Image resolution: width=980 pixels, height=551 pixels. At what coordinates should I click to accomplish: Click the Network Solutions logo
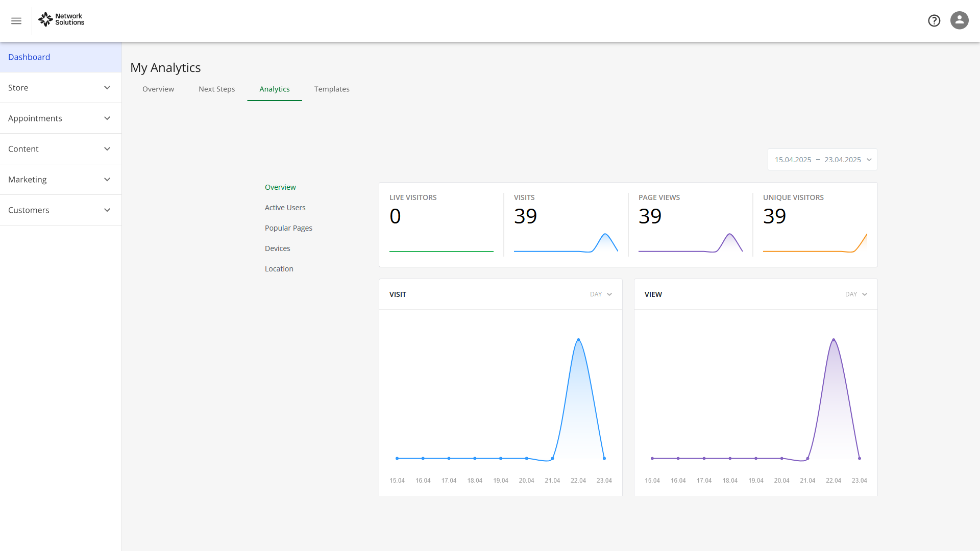pos(61,19)
